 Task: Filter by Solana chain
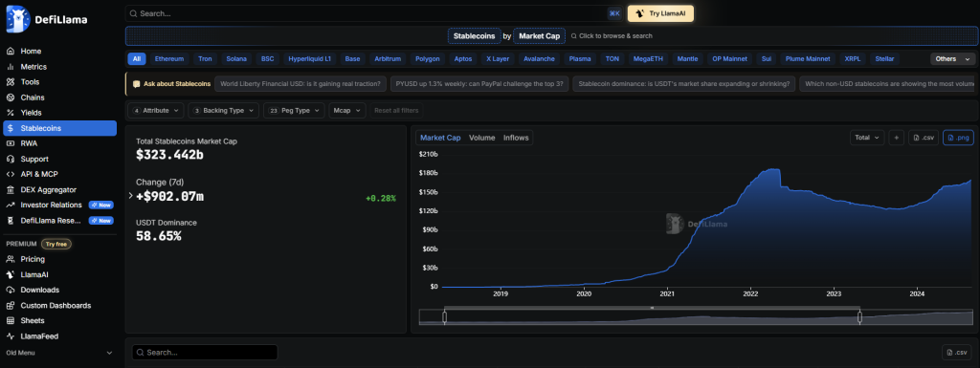pos(237,58)
